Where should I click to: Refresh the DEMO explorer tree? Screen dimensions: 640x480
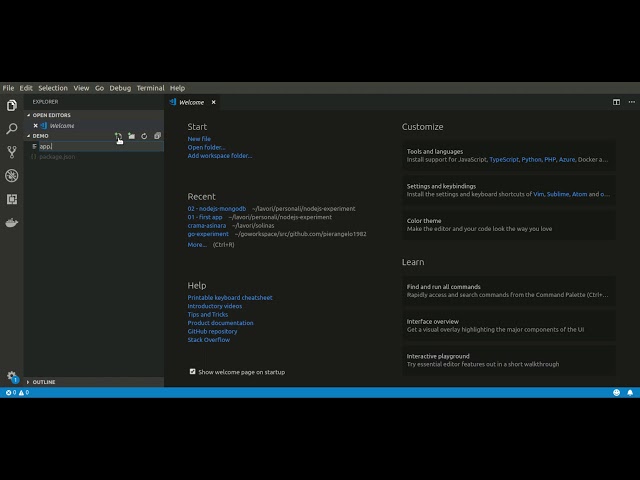(144, 136)
